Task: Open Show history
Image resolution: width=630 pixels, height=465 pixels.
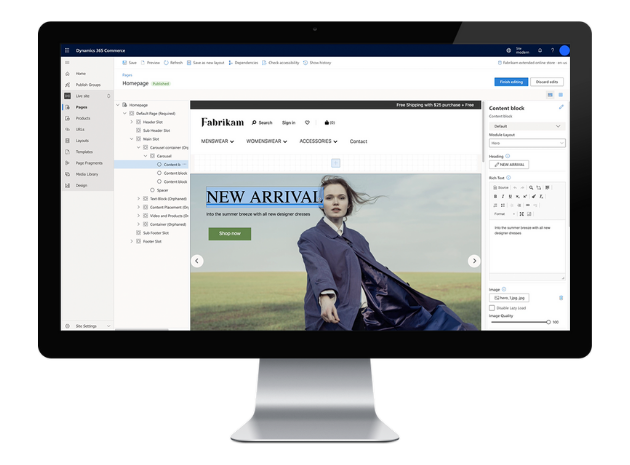Action: point(317,63)
